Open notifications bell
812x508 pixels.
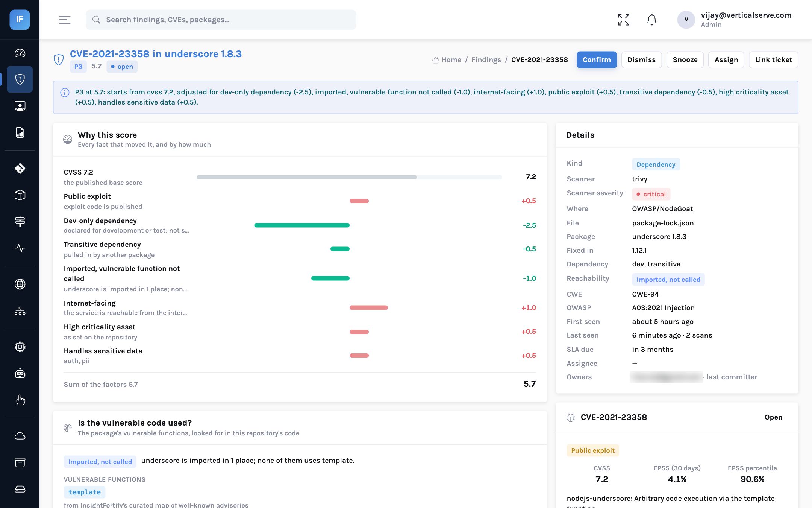[652, 20]
